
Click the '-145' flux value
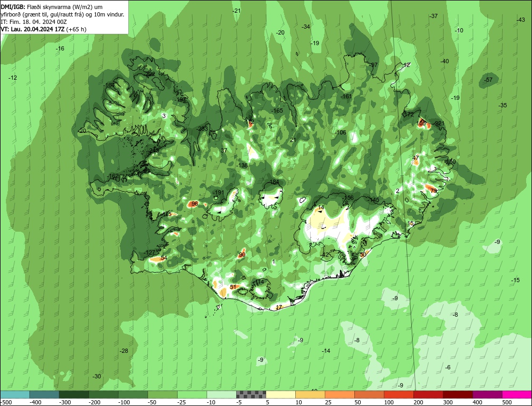pyautogui.click(x=373, y=200)
